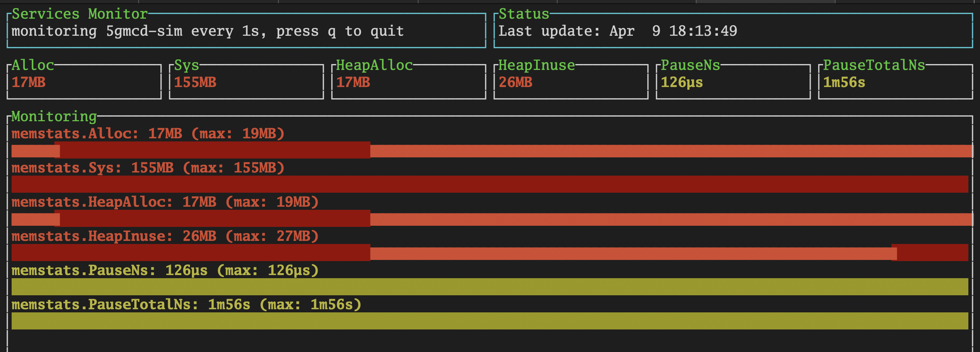Click the memstats.HeapInuse usage bar
This screenshot has width=980, height=352.
click(490, 253)
